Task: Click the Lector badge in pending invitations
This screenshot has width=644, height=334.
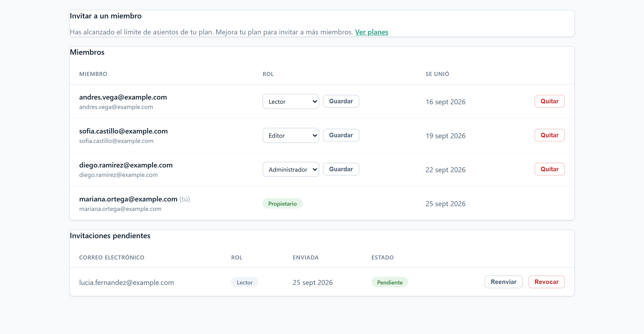Action: point(244,282)
